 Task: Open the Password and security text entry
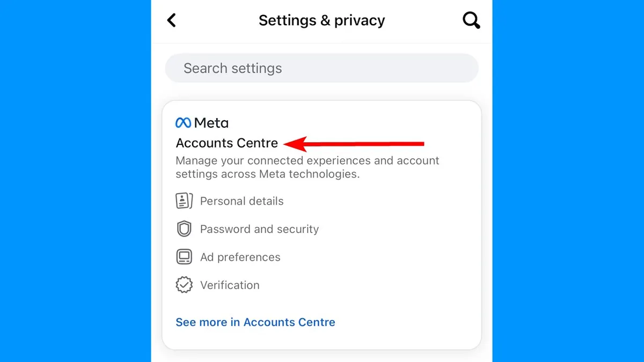point(260,229)
